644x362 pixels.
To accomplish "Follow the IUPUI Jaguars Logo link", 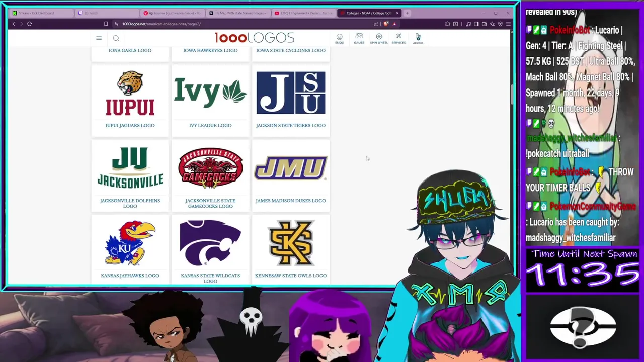I will pyautogui.click(x=130, y=125).
